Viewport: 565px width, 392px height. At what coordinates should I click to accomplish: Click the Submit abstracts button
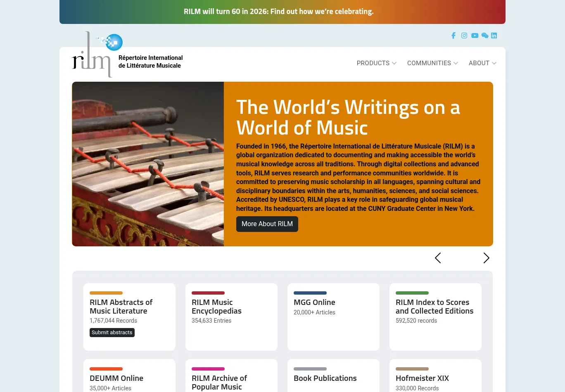[112, 333]
